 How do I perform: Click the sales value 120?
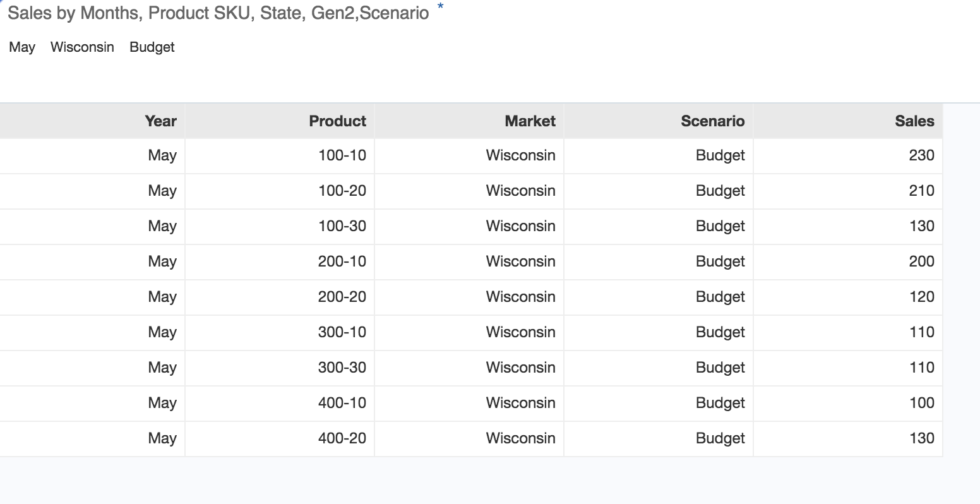point(921,297)
